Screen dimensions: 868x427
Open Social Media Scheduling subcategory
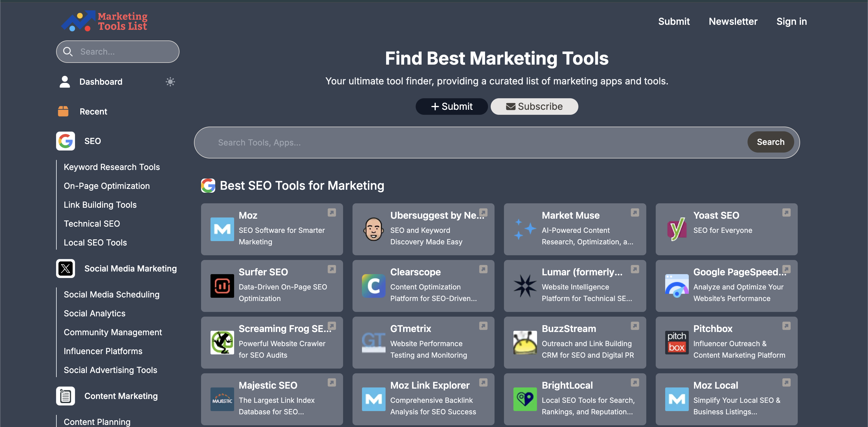(x=112, y=295)
